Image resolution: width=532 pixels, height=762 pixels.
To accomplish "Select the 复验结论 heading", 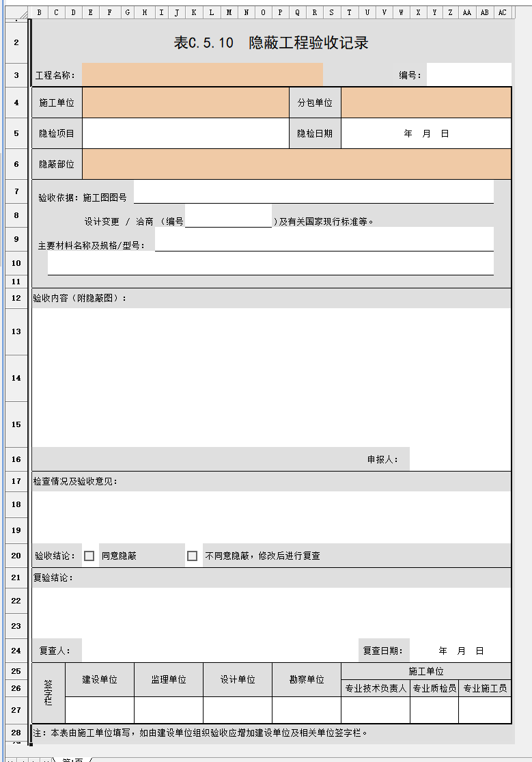I will pos(53,577).
